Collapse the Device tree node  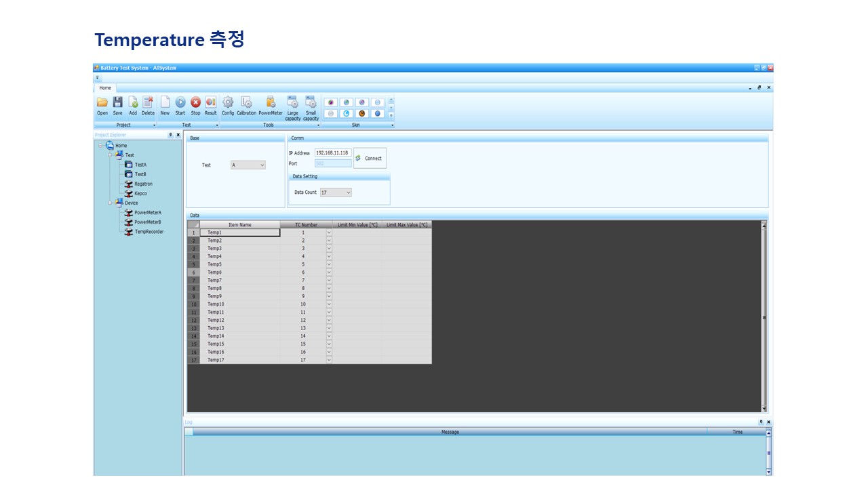click(x=110, y=203)
